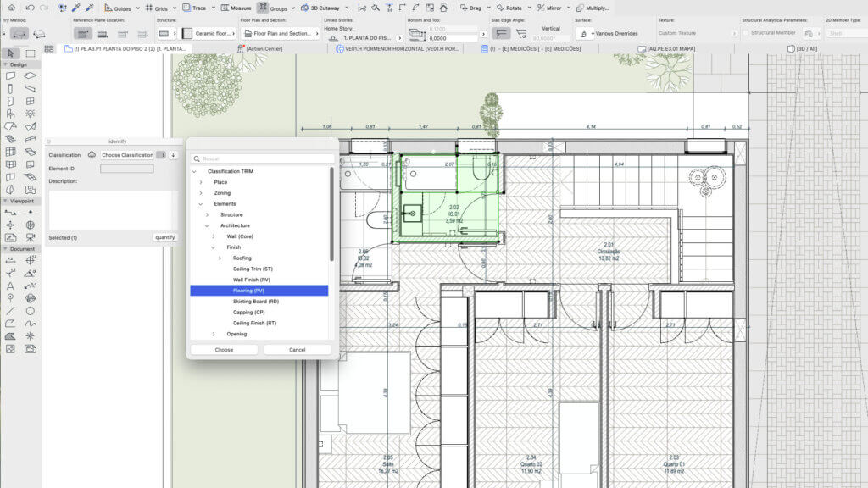Screen dimensions: 868x488
Task: Open the Choose Classification dropdown
Action: (127, 155)
